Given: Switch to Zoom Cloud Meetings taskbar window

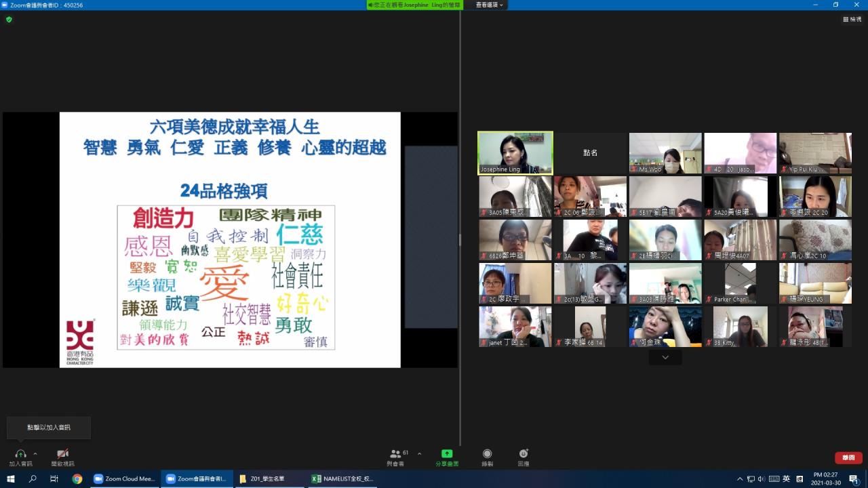Looking at the screenshot, I should [125, 479].
